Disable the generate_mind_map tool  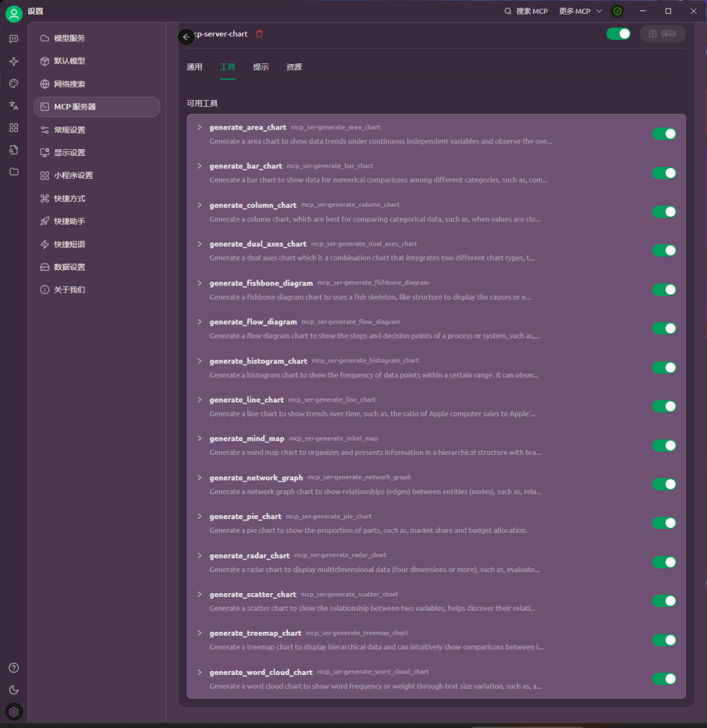coord(664,446)
